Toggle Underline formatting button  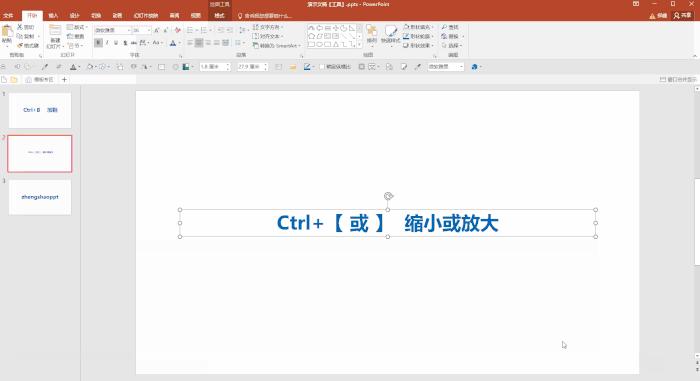[x=116, y=43]
